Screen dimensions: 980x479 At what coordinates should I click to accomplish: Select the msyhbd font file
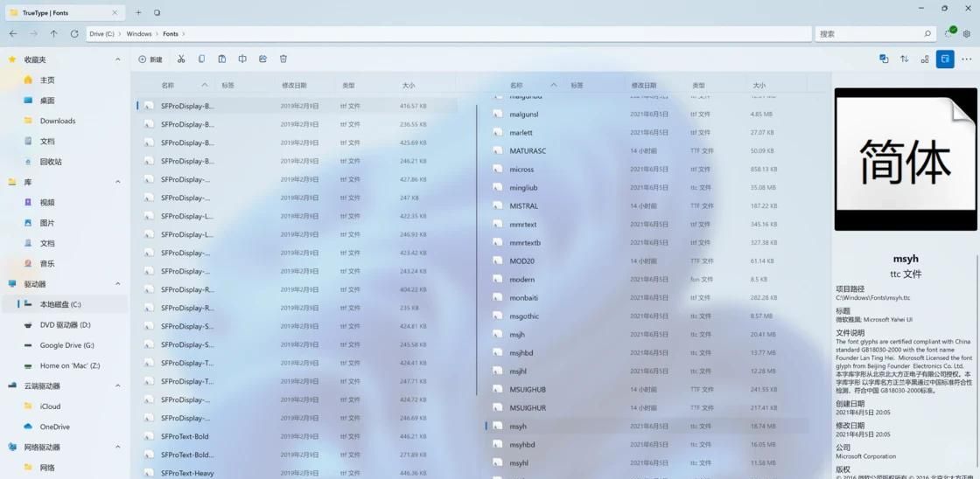pyautogui.click(x=647, y=445)
